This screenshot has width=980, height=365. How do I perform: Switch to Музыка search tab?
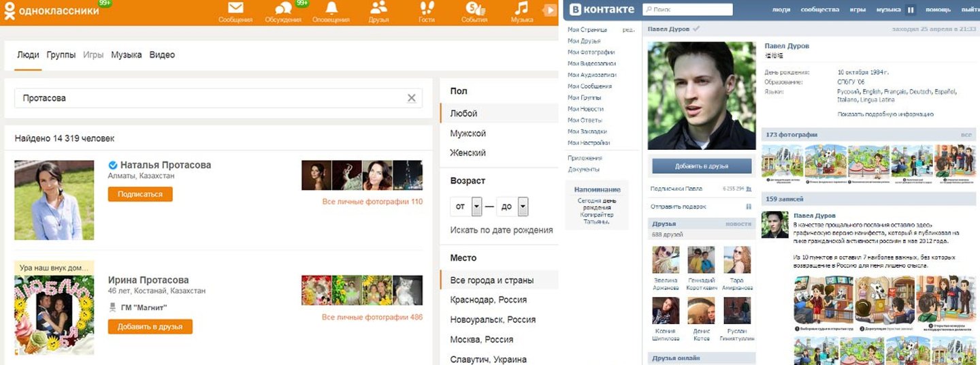tap(127, 55)
